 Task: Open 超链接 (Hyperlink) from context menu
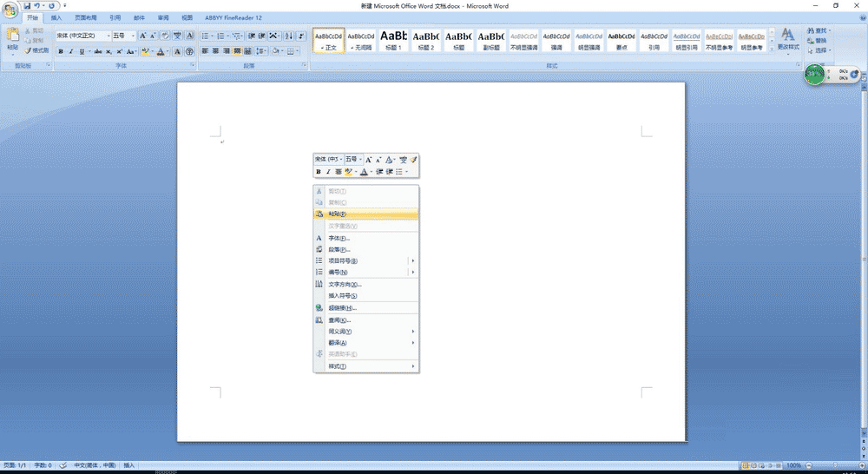click(x=342, y=307)
